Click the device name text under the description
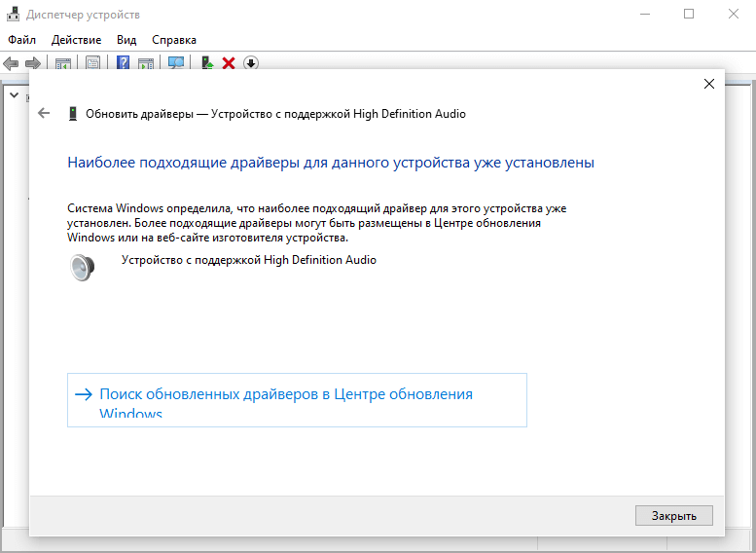This screenshot has width=756, height=553. pos(249,260)
